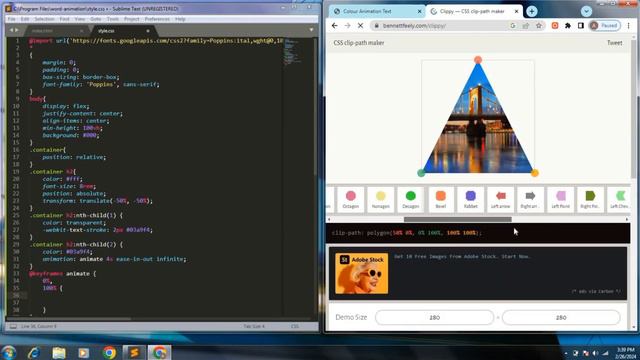Open the Edit menu in Sublime Text

(x=25, y=19)
